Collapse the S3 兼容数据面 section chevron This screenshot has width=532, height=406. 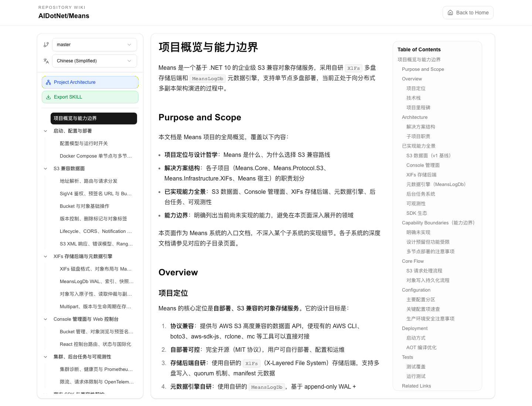click(45, 169)
